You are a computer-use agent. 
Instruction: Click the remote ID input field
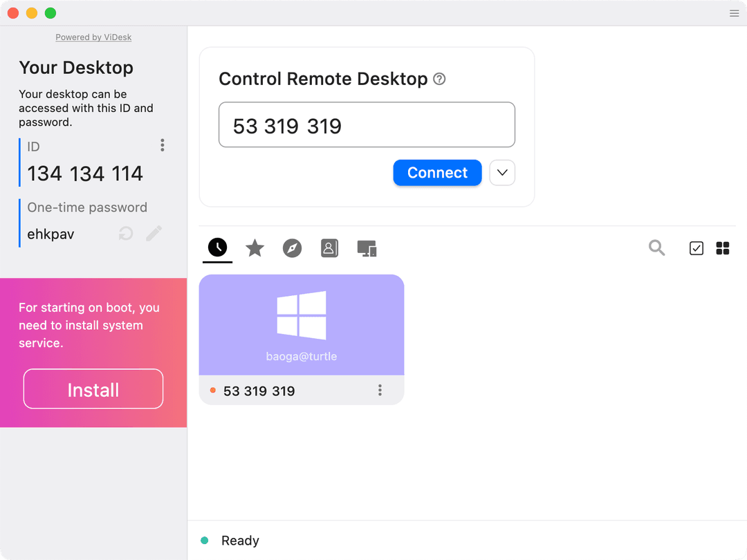[x=366, y=124]
